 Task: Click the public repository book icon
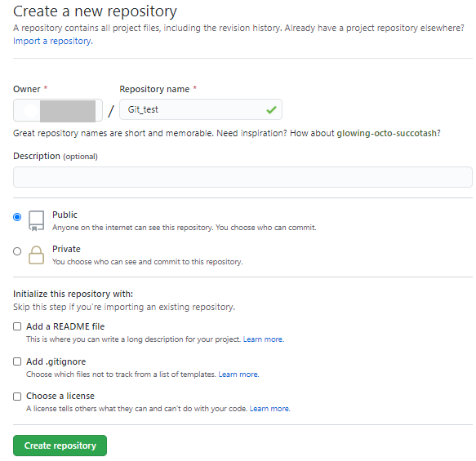pos(37,221)
